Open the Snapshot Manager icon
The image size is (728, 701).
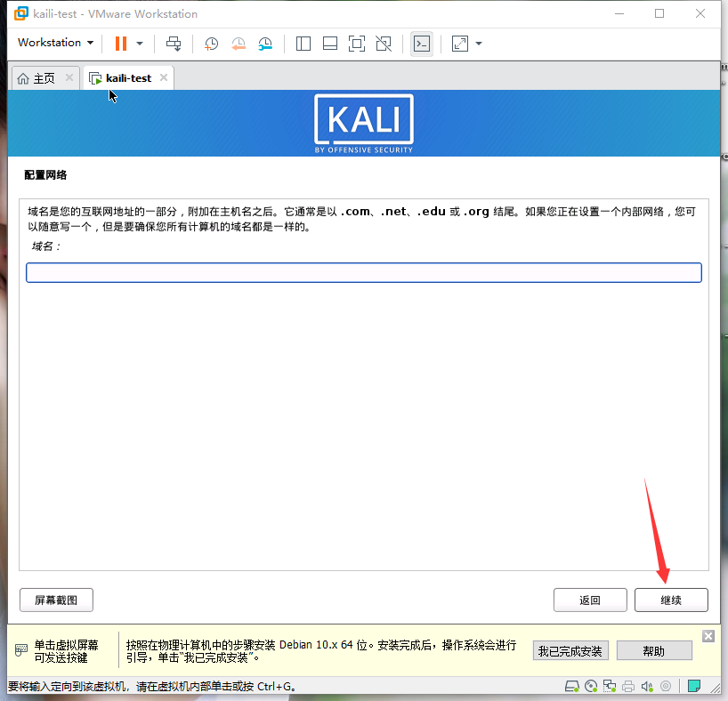click(x=264, y=43)
